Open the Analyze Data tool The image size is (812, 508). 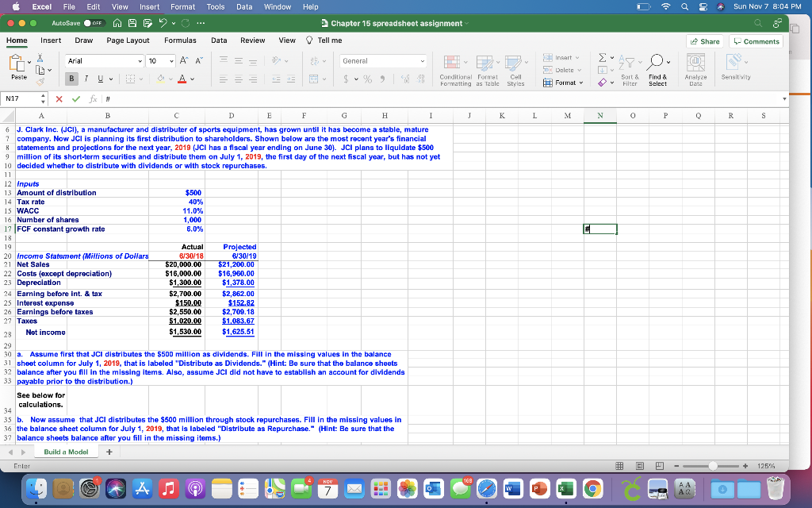(696, 63)
